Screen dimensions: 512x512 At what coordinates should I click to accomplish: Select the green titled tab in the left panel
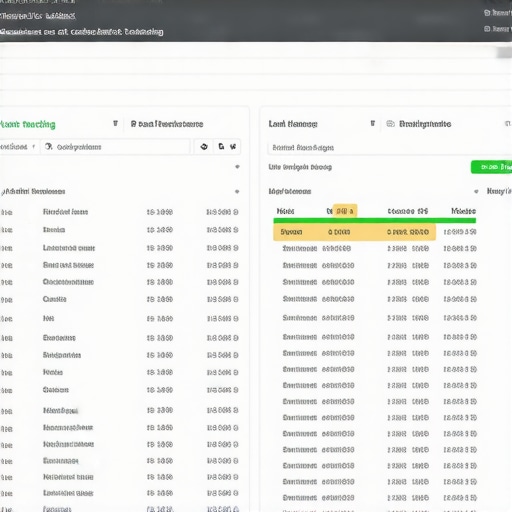[x=28, y=124]
